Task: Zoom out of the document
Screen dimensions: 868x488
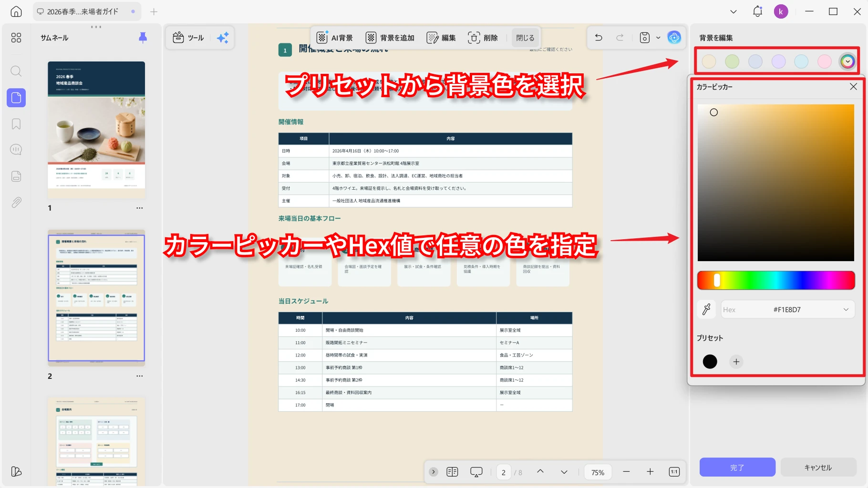Action: [x=626, y=472]
